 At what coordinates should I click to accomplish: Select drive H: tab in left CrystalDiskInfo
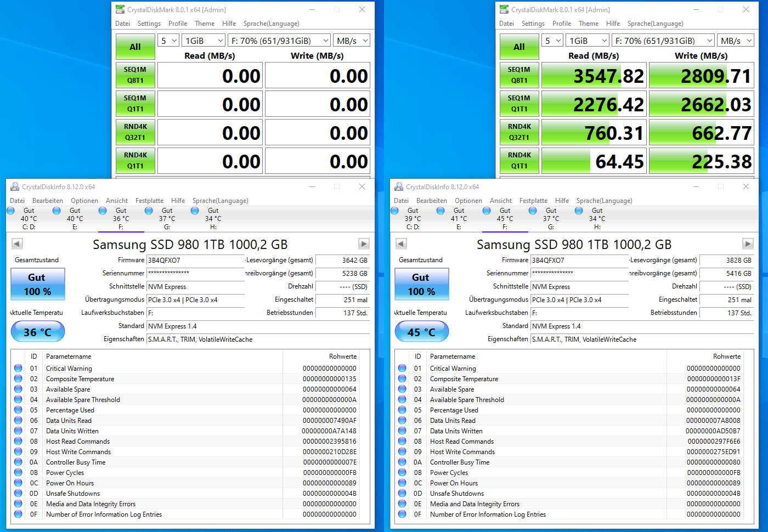[x=213, y=218]
